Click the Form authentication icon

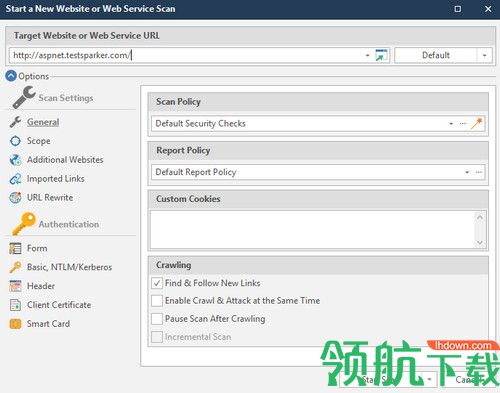coord(15,248)
